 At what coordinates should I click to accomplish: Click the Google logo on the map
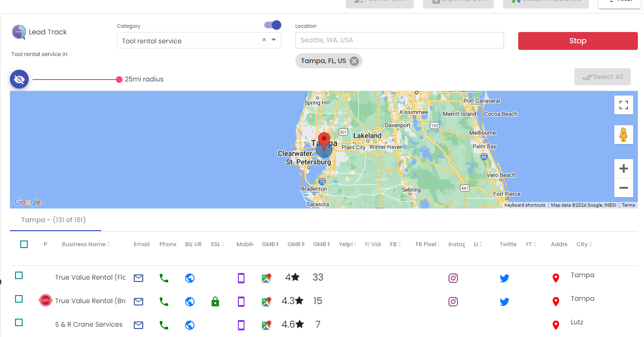pyautogui.click(x=28, y=202)
